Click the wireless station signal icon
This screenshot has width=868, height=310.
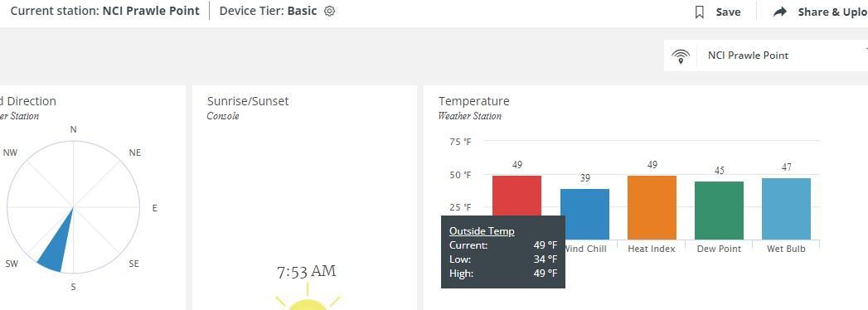point(681,56)
